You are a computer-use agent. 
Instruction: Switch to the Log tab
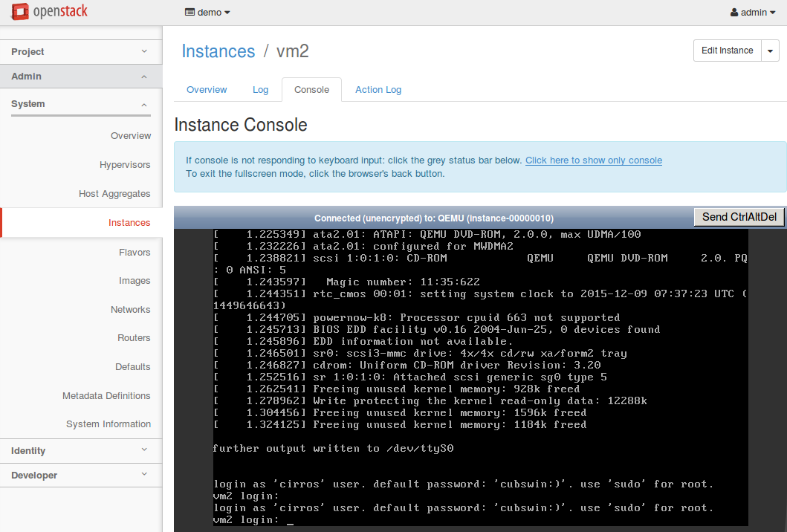pos(260,90)
